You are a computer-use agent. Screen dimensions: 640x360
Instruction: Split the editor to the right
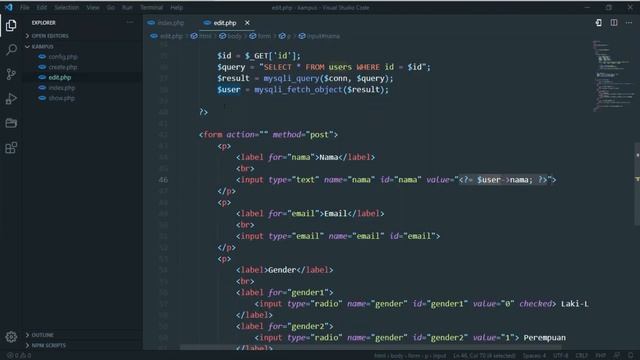coord(613,23)
